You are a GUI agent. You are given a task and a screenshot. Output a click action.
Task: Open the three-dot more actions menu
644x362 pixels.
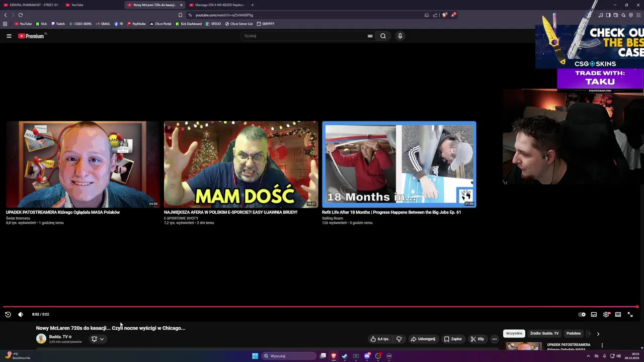[494, 339]
